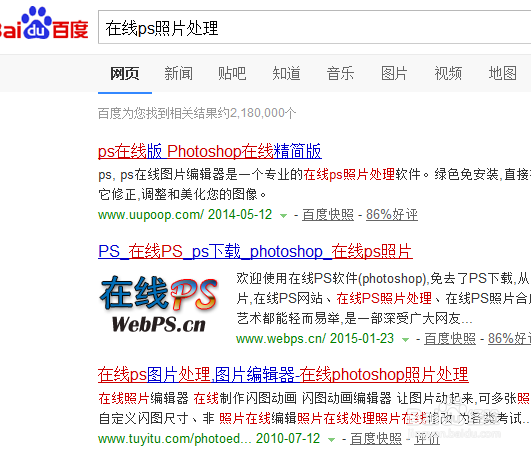Image resolution: width=531 pixels, height=452 pixels.
Task: Click the search input field
Action: 315,27
